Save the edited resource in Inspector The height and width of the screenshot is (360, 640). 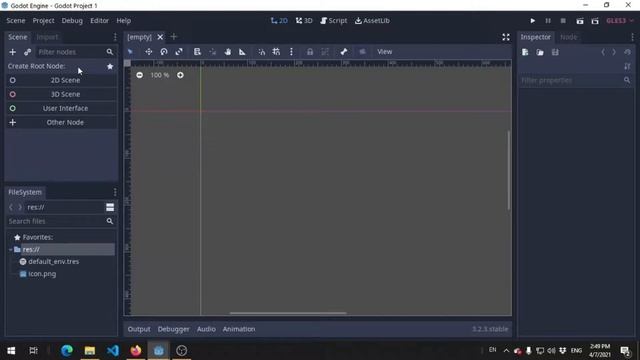click(x=555, y=52)
